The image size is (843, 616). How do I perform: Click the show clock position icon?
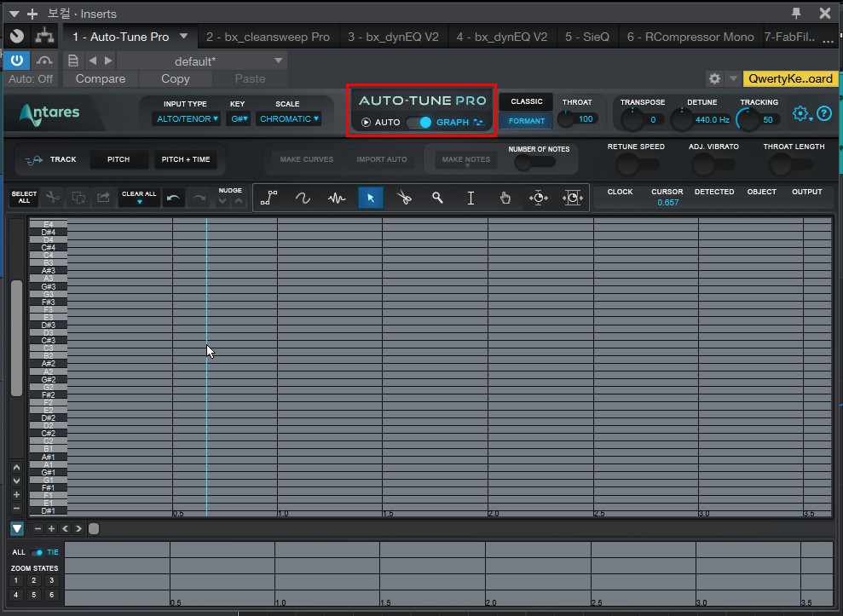(573, 199)
